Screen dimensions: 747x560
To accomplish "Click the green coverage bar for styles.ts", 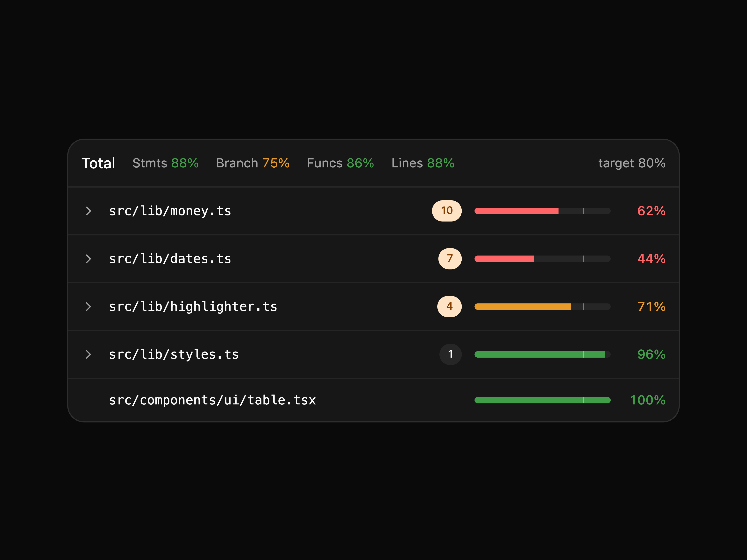I will point(542,354).
